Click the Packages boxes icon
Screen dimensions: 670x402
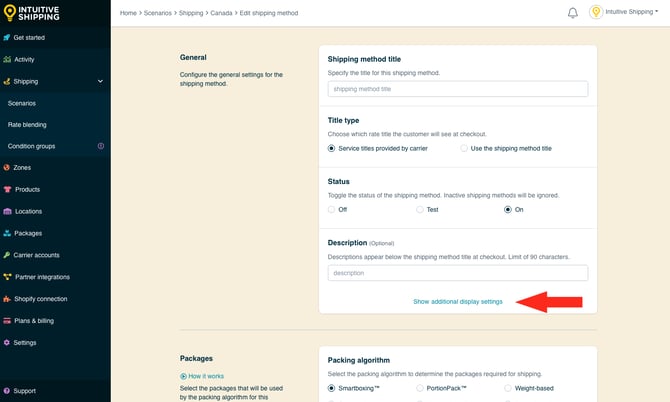point(7,233)
